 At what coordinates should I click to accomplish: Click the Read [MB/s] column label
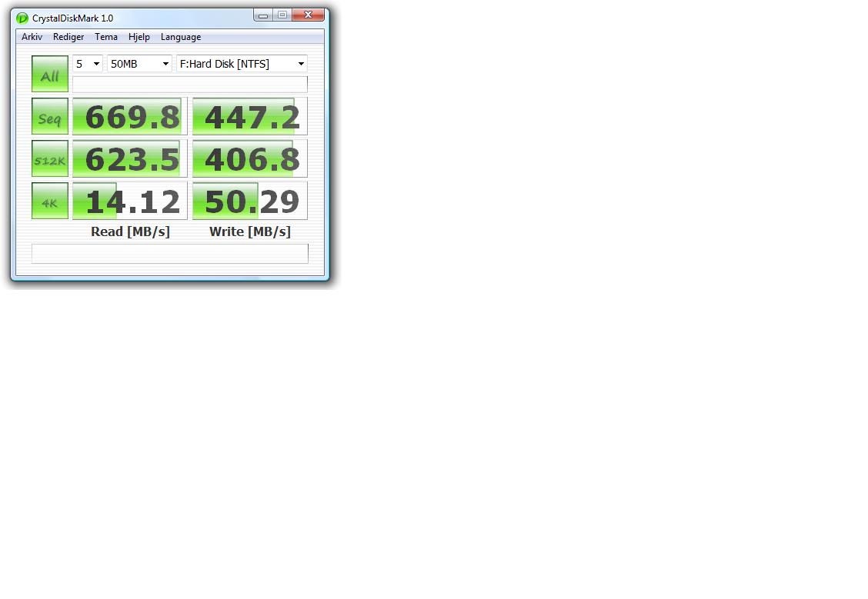130,231
